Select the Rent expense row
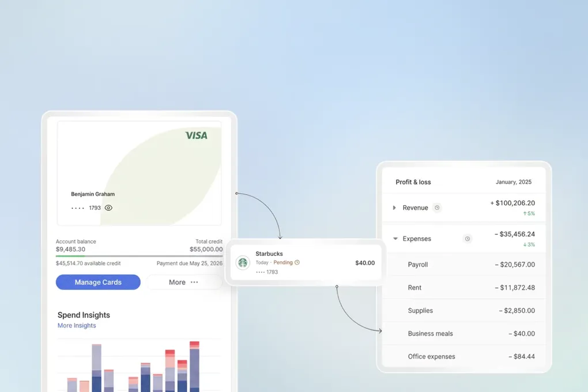 coord(463,288)
